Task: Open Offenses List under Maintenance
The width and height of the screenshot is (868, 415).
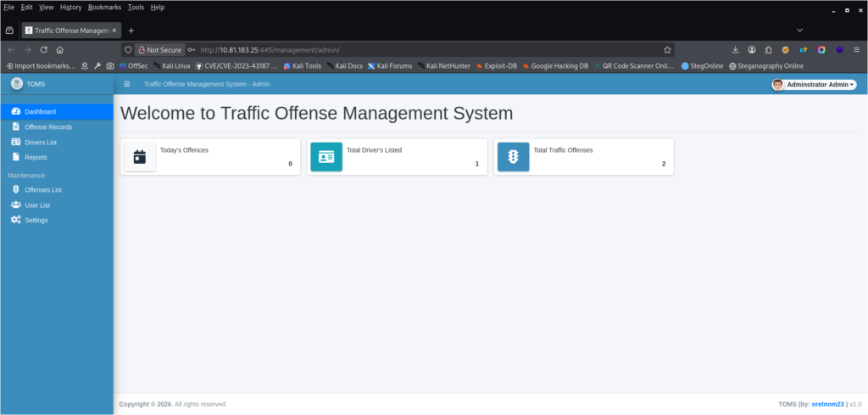Action: (43, 190)
